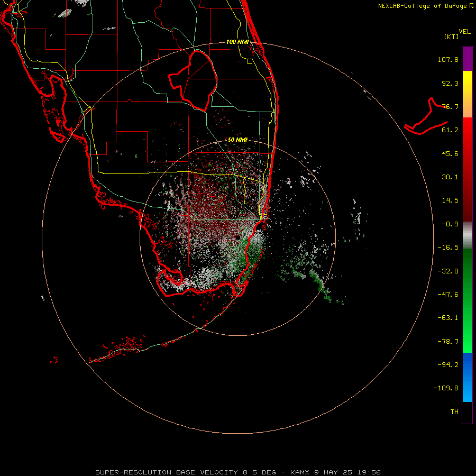This screenshot has height=476, width=476.
Task: Click the blue segment of the color bar
Action: (467, 377)
